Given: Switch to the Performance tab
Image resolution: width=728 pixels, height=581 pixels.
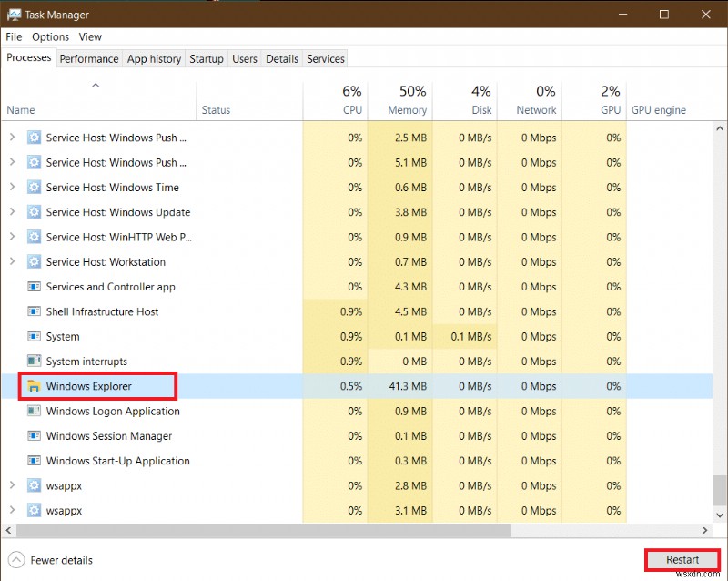Looking at the screenshot, I should click(x=88, y=58).
